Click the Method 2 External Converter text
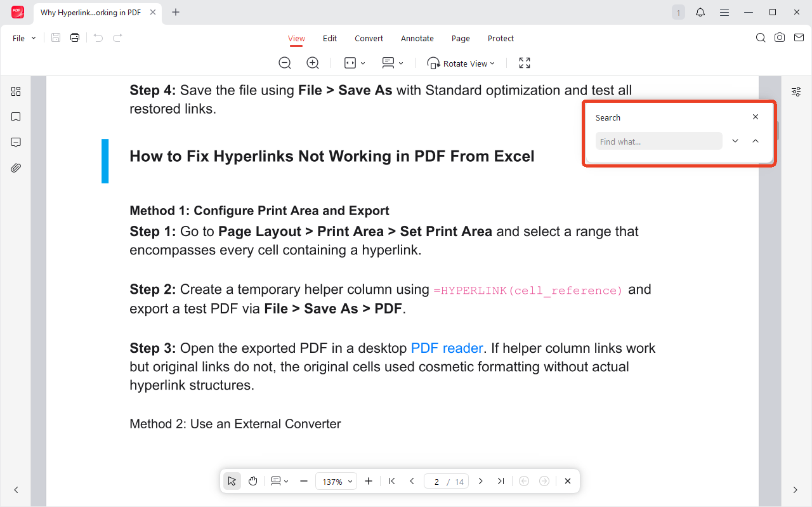The image size is (812, 507). [x=235, y=424]
